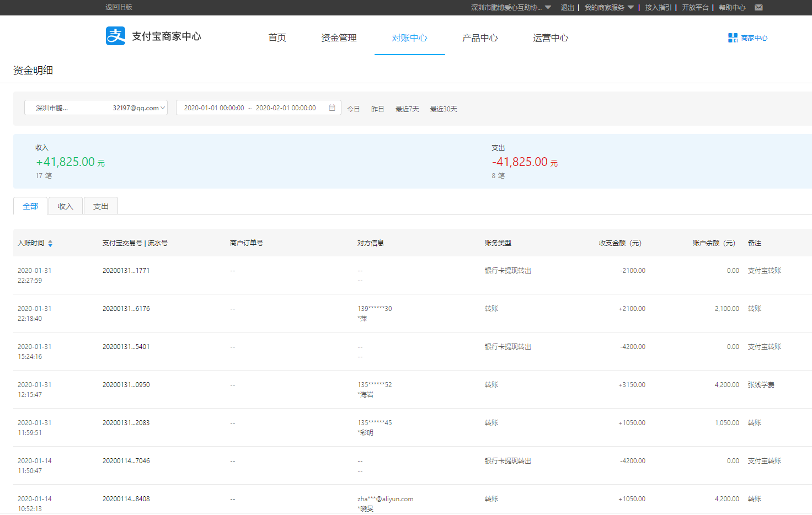The image size is (812, 515).
Task: Switch to the 收入 tab
Action: pos(66,206)
